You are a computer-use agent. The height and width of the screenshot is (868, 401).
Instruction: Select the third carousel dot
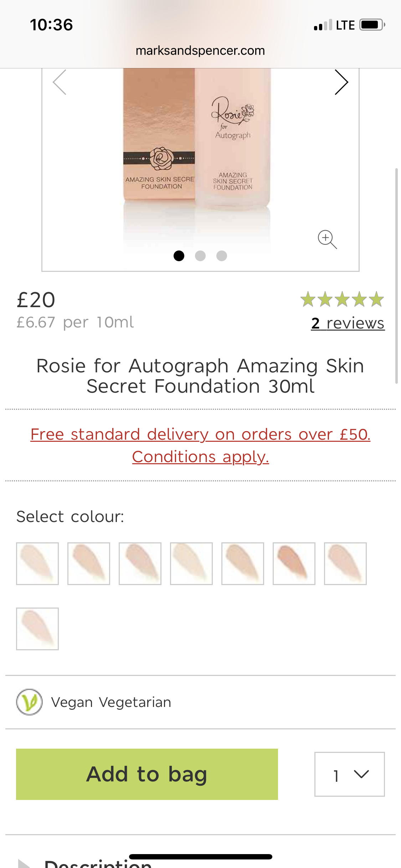(x=222, y=256)
